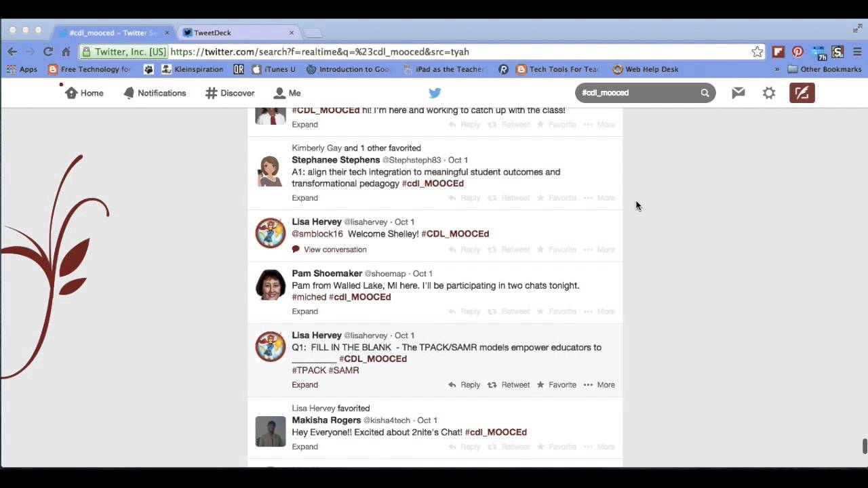This screenshot has width=868, height=488.
Task: Open the Discover section
Action: 230,93
